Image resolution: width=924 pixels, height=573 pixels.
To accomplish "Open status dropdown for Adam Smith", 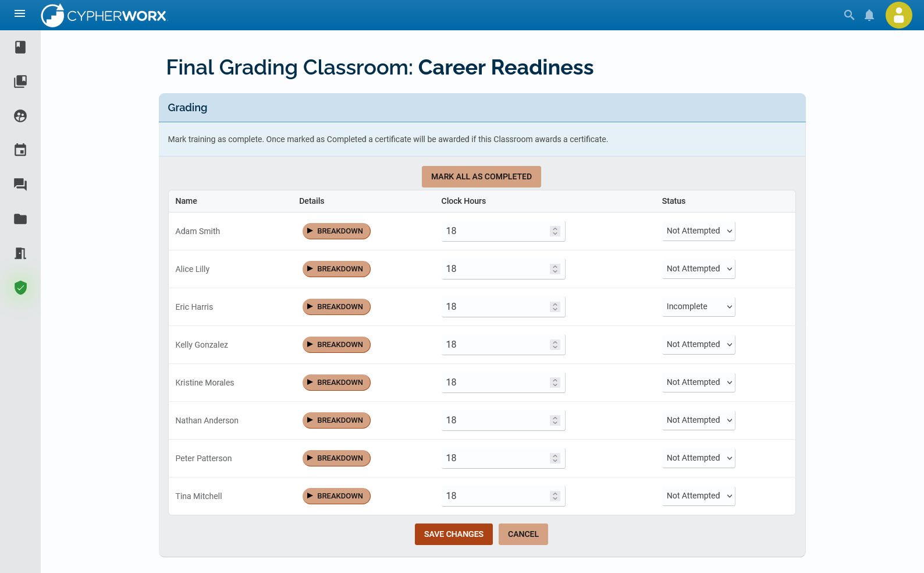I will tap(699, 231).
